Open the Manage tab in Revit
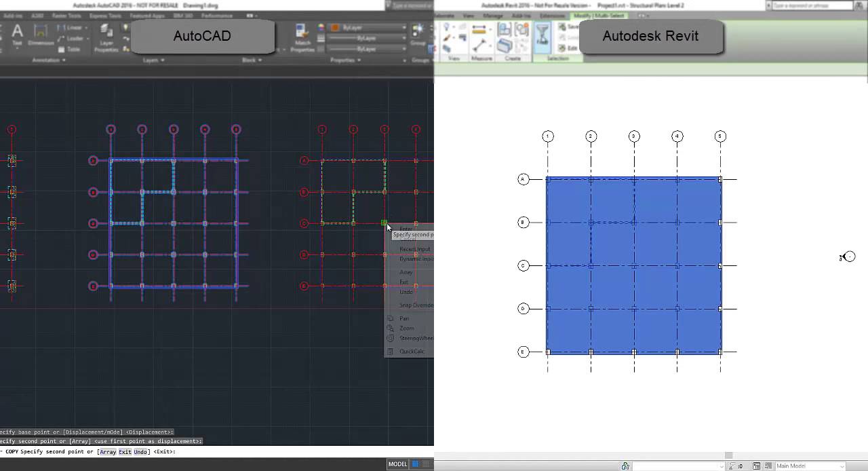Screen dimensions: 868x471 [x=493, y=15]
